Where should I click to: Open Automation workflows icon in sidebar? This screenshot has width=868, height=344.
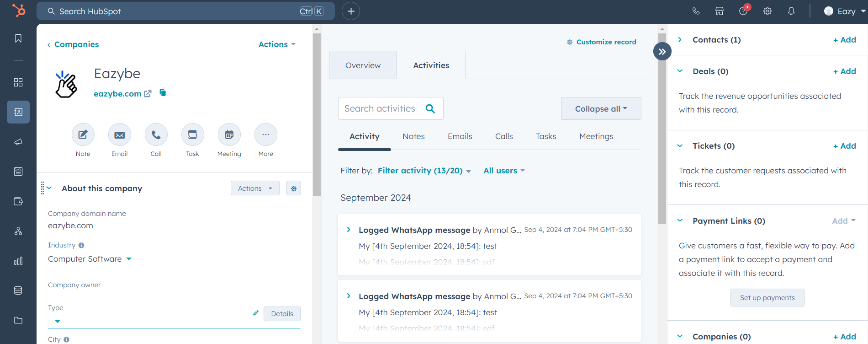pyautogui.click(x=18, y=231)
